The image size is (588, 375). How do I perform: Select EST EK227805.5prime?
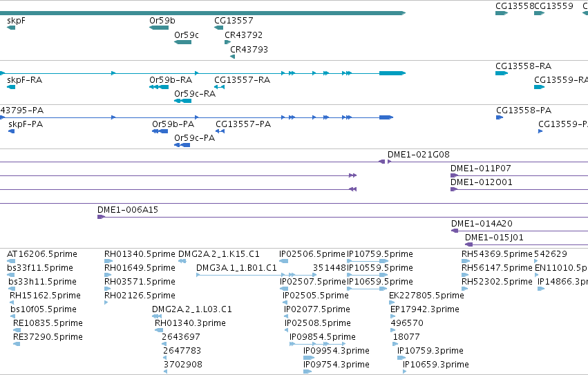tap(392, 302)
